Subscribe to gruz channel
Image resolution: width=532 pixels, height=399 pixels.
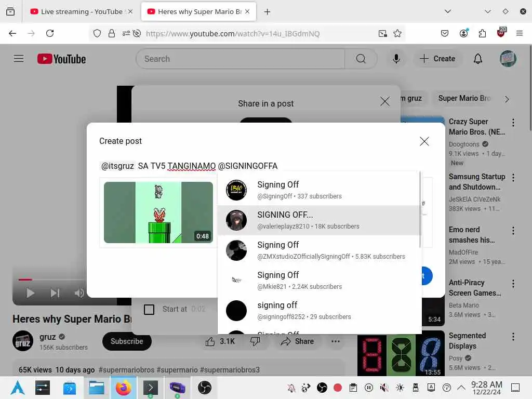click(x=127, y=341)
